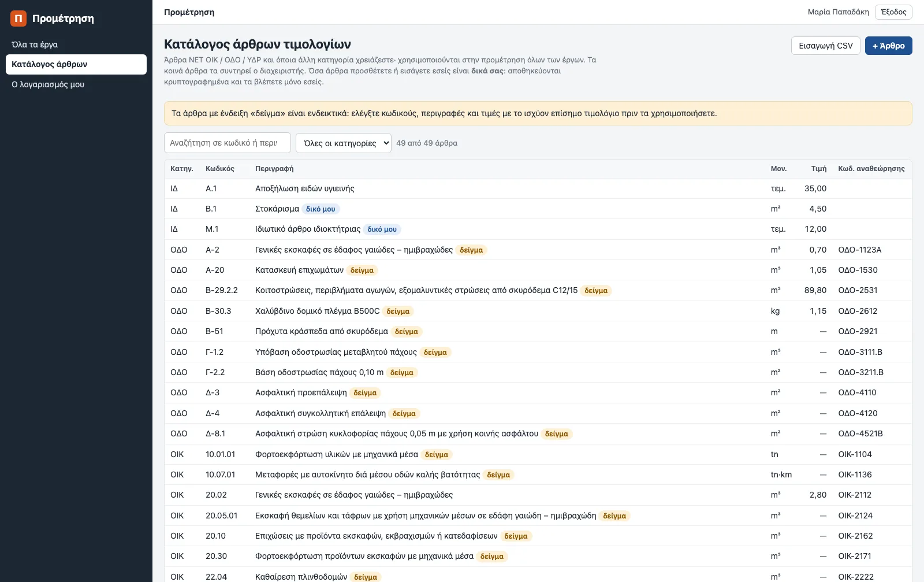Viewport: 924px width, 582px height.
Task: Click δείγμα badge on Πρόχυτα κράσπεδα row
Action: tap(407, 332)
